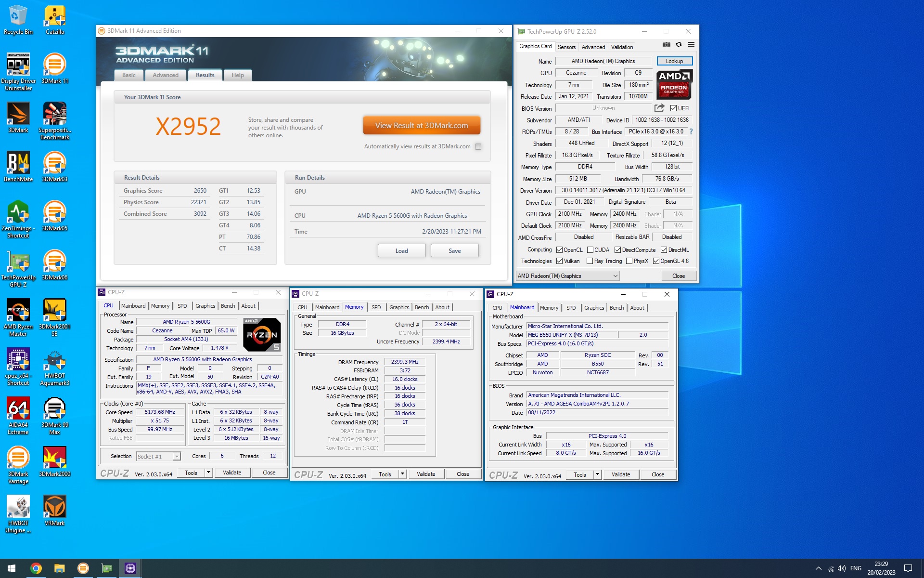Select SPD tab in CPU-Z Memory window
This screenshot has height=578, width=924.
click(x=376, y=307)
